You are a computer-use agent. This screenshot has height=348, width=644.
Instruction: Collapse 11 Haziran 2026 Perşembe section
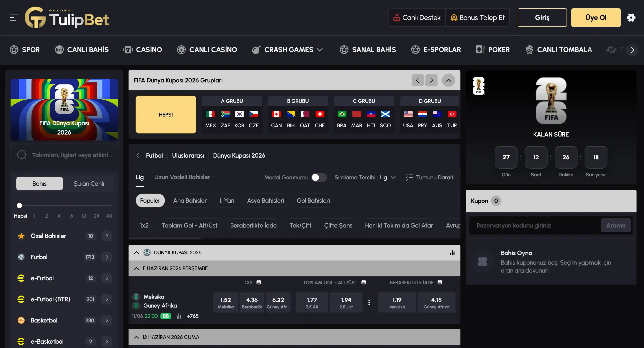click(x=136, y=268)
